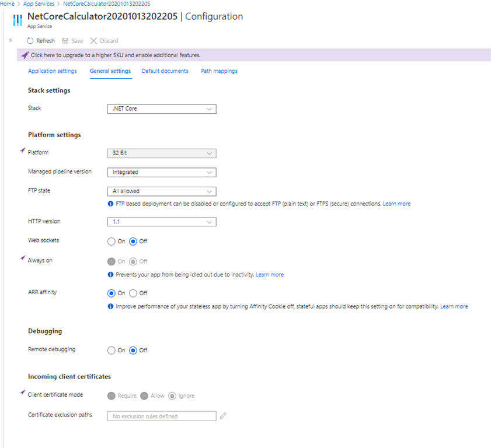Click the rocket icon beside Client certificate mode
Screen dimensions: 491x448
tap(23, 393)
